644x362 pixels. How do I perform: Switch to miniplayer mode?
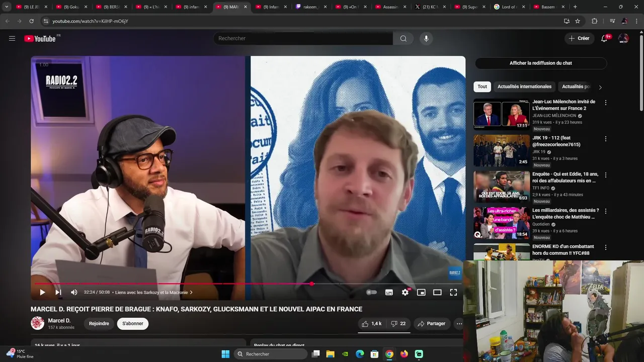[x=421, y=292]
